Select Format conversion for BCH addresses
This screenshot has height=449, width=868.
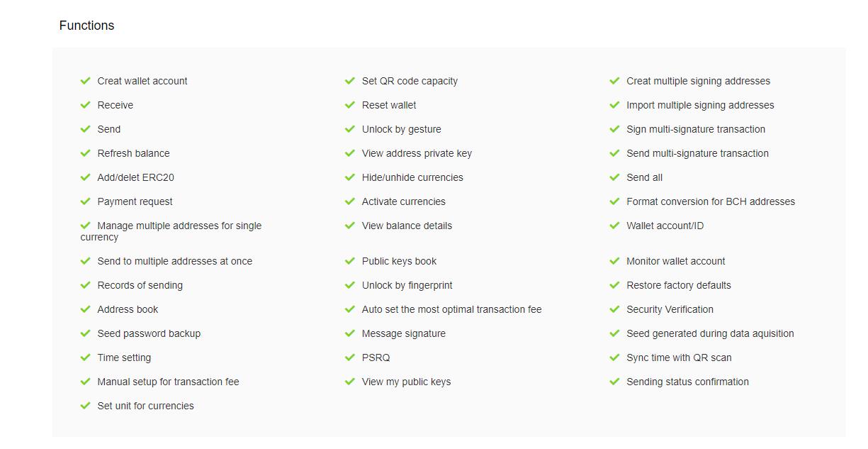(x=710, y=201)
